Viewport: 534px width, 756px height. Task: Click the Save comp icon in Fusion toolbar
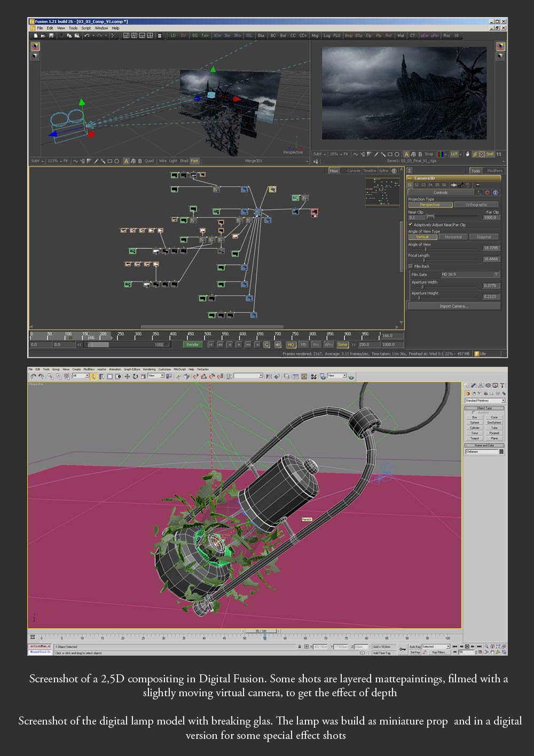(51, 36)
